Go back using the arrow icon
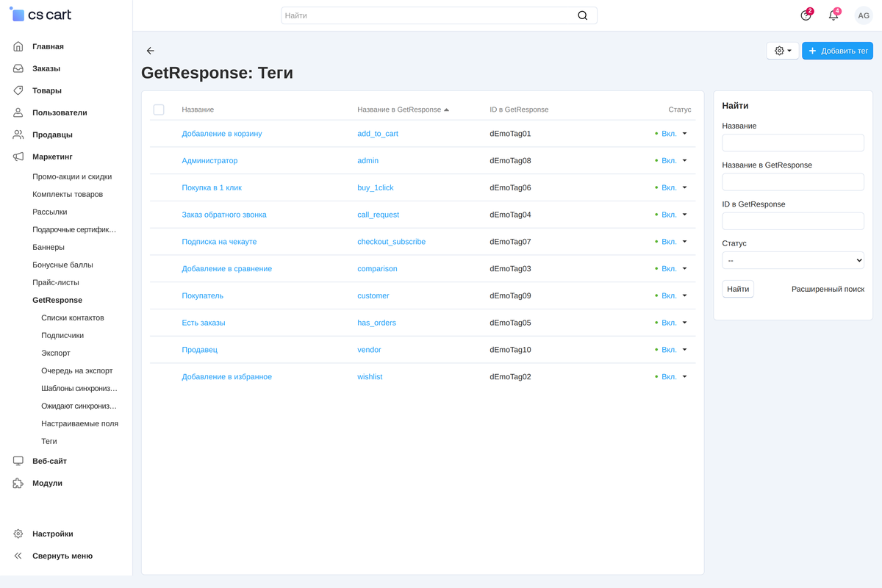The width and height of the screenshot is (882, 588). coord(151,51)
